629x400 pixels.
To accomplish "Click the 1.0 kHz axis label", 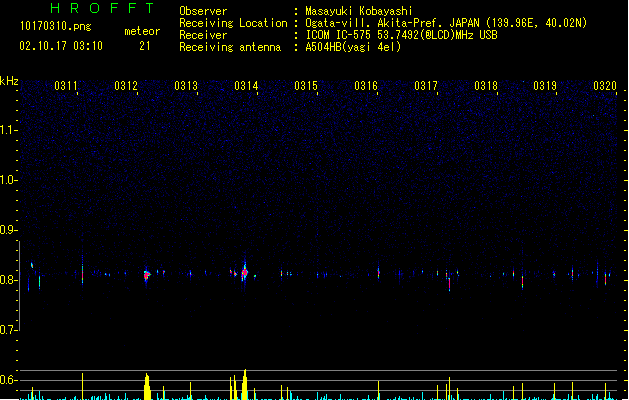I will (8, 180).
